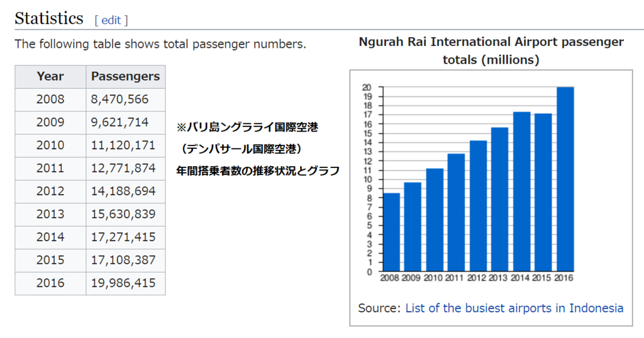644x338 pixels.
Task: Select the 9,621,714 passengers cell
Action: pyautogui.click(x=125, y=123)
